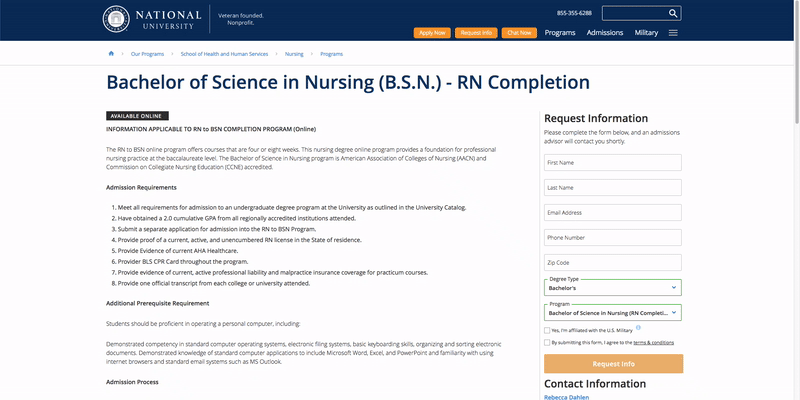Click the 855-355-6288 phone number

click(x=574, y=13)
